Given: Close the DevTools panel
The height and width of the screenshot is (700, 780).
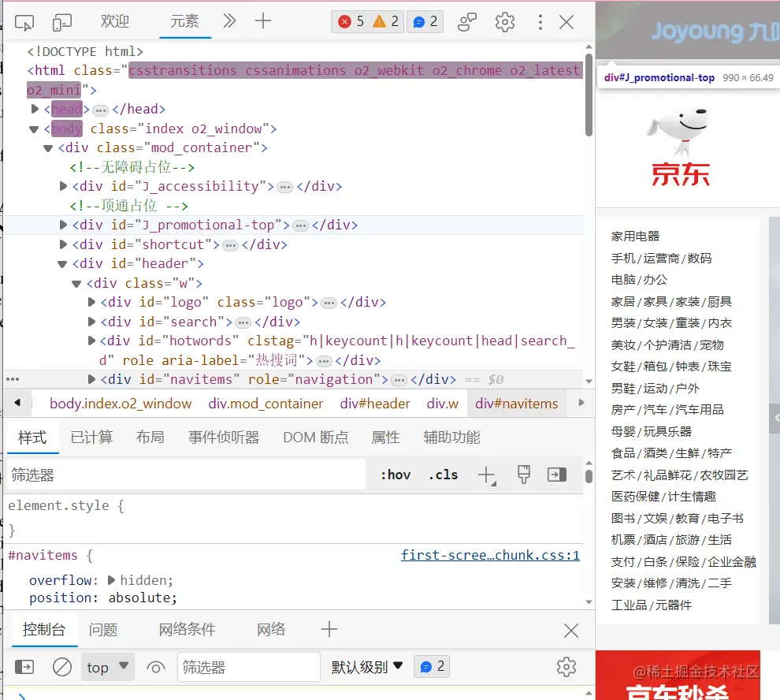Looking at the screenshot, I should pyautogui.click(x=566, y=22).
